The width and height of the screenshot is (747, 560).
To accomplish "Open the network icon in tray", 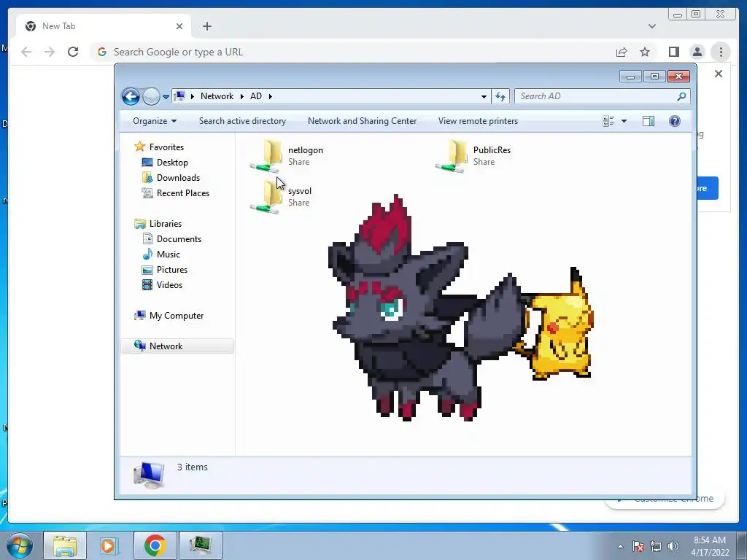I will coord(656,546).
